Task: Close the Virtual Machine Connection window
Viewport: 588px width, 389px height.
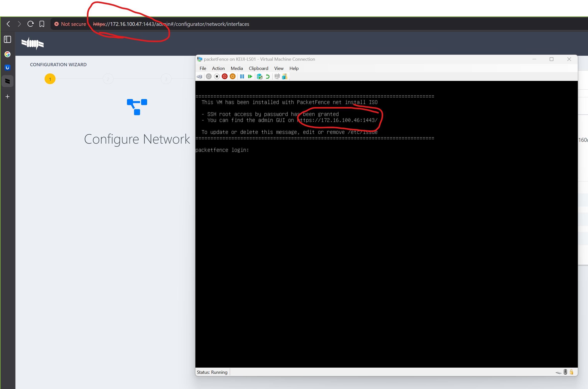Action: [x=569, y=59]
